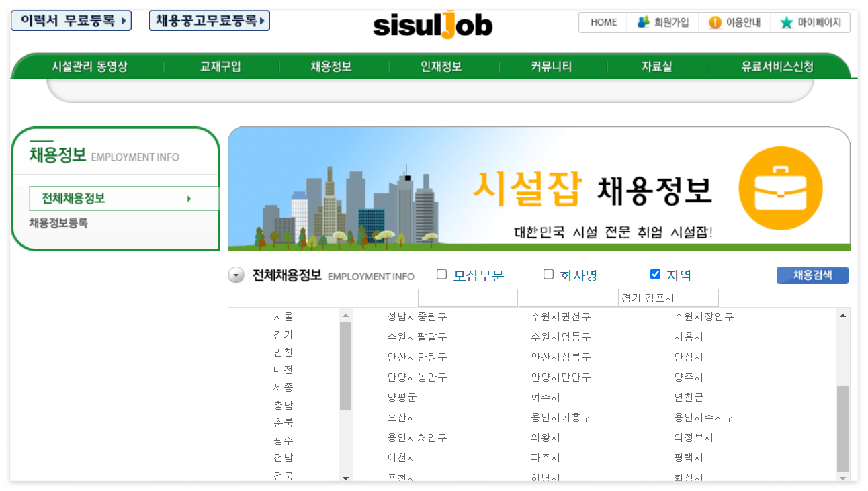
Task: Click the 모집부문 text input field
Action: (468, 298)
